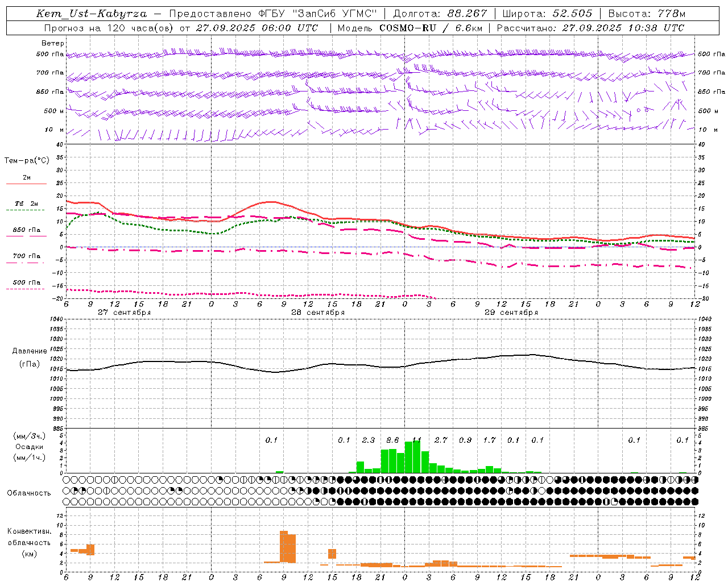This screenshot has height=582, width=728.
Task: Select the 0.9 precipitation total
Action: click(465, 440)
